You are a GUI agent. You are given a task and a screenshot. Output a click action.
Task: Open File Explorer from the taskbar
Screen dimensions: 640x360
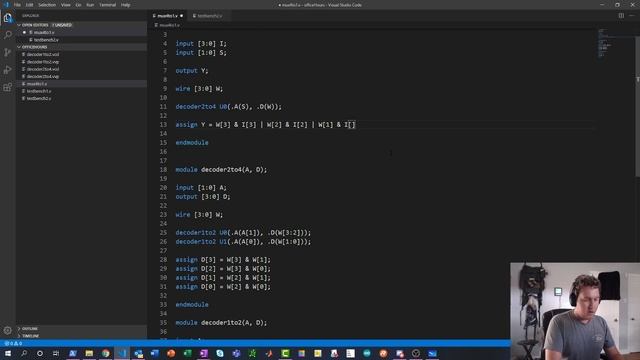point(89,353)
